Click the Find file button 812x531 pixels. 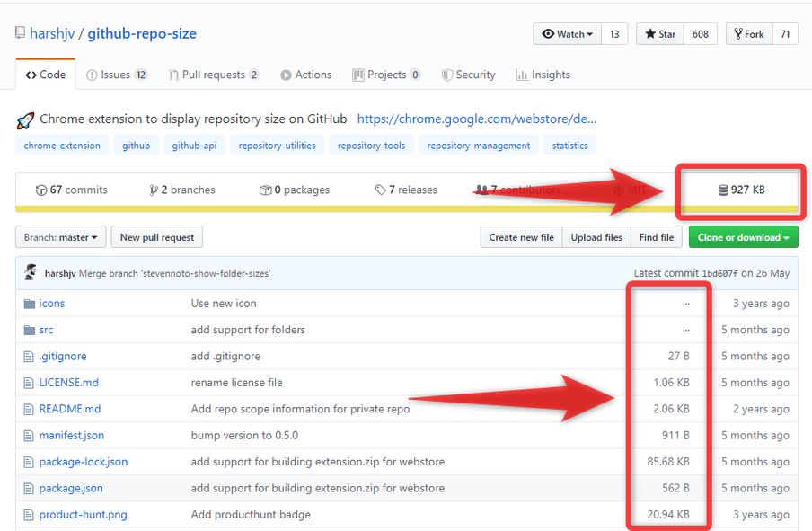(x=657, y=237)
